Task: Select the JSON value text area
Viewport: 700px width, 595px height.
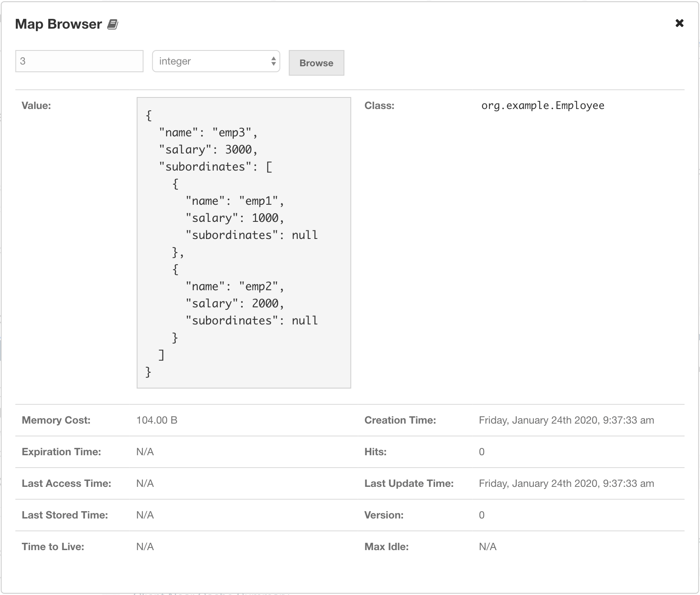Action: pos(243,243)
